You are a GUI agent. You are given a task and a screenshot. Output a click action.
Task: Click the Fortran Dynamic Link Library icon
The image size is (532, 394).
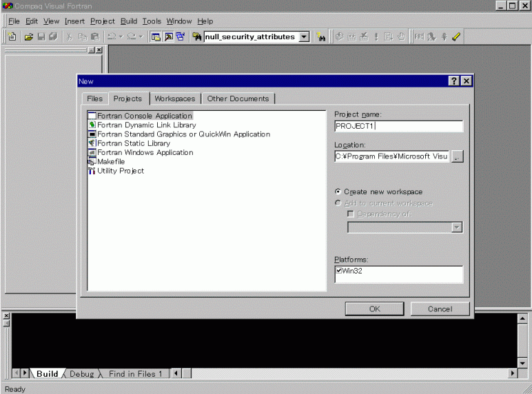[92, 125]
